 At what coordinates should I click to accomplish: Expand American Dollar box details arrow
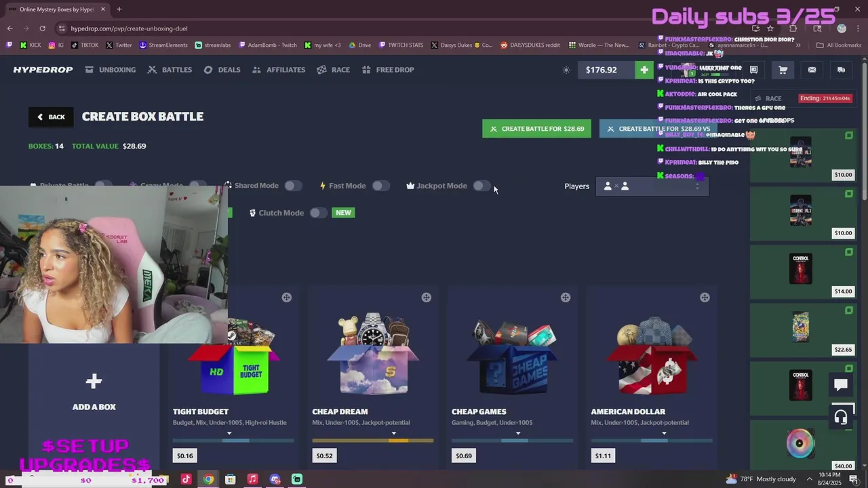(664, 433)
